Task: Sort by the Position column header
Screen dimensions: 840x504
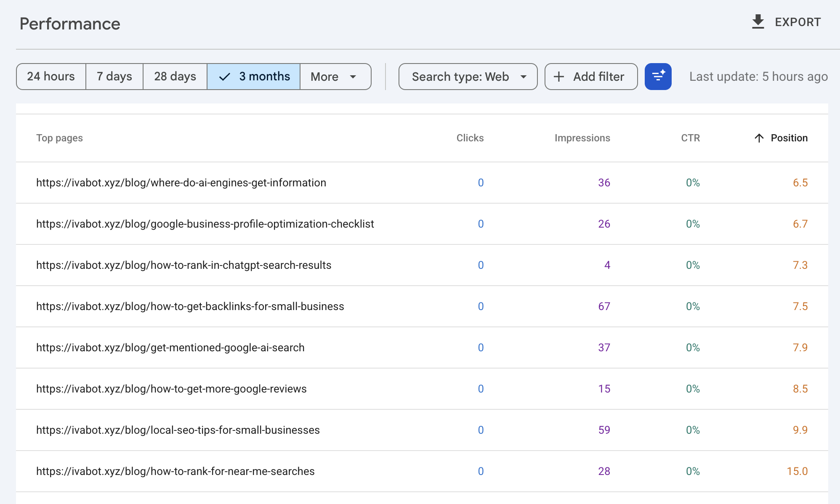Action: tap(789, 138)
